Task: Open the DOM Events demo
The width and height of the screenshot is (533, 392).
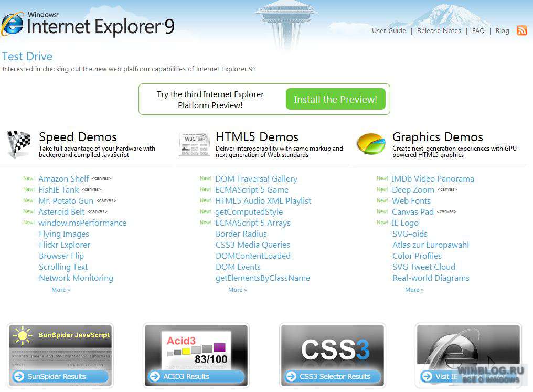Action: pyautogui.click(x=238, y=267)
